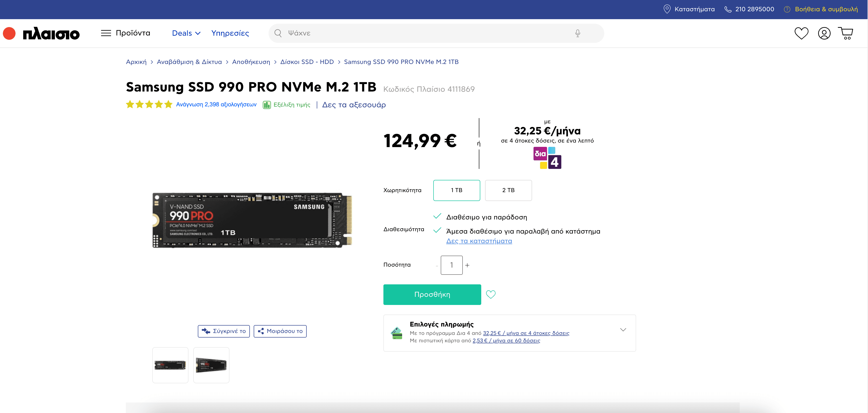Go to Υπηρεσίες menu item
Image resolution: width=868 pixels, height=413 pixels.
click(x=230, y=33)
